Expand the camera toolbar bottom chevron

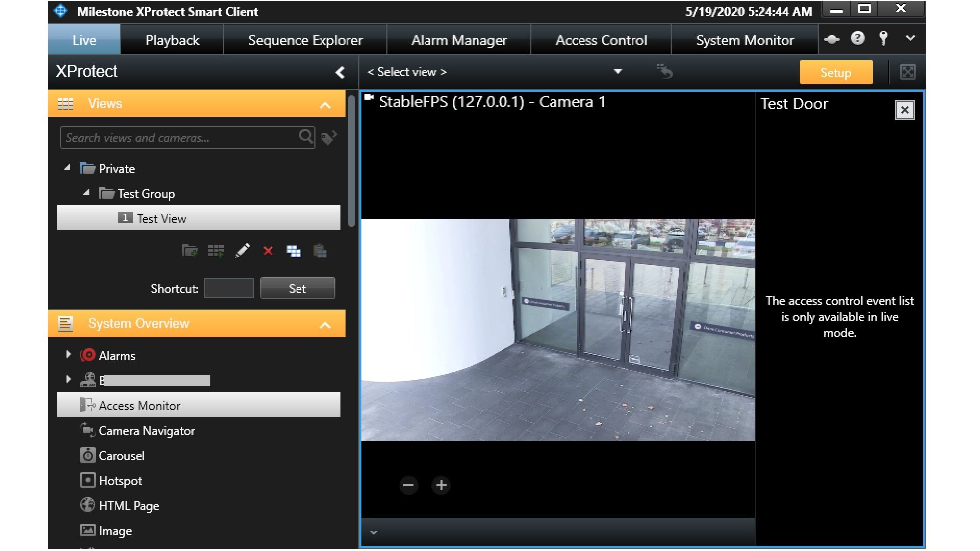click(374, 533)
